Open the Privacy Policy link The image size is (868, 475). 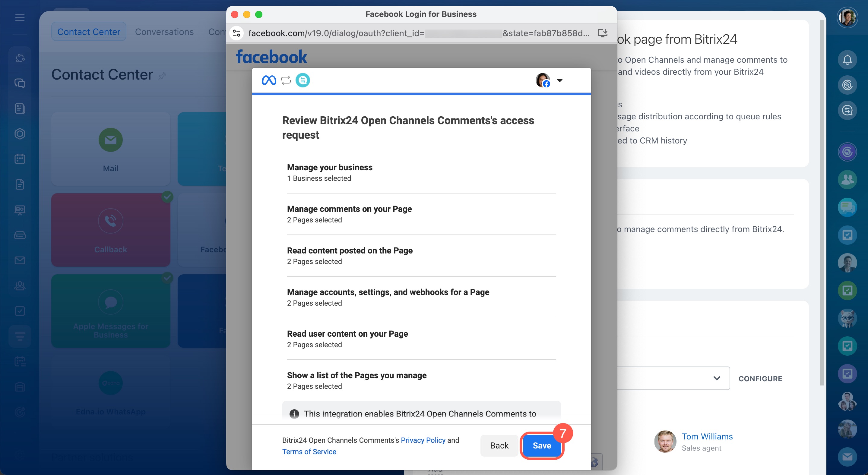[x=423, y=440]
